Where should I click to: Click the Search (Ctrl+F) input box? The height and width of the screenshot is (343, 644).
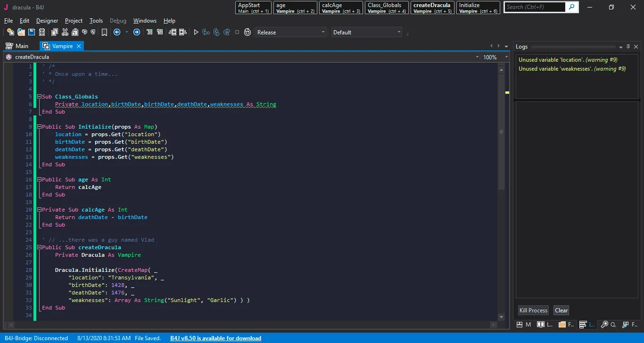click(x=535, y=7)
